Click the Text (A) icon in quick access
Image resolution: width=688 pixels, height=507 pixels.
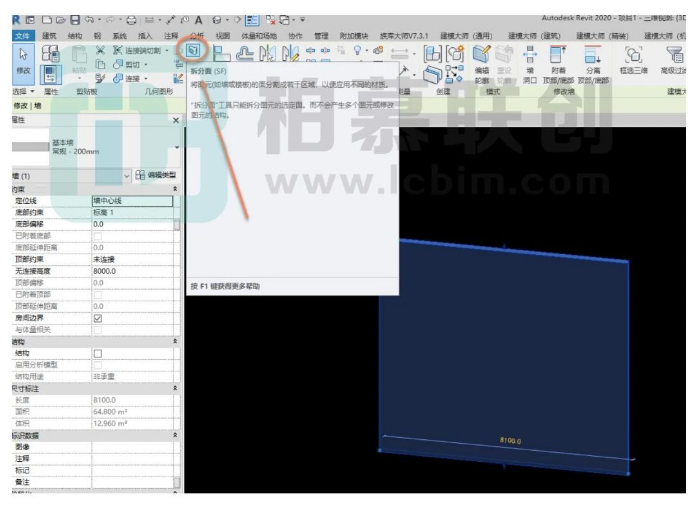(198, 20)
